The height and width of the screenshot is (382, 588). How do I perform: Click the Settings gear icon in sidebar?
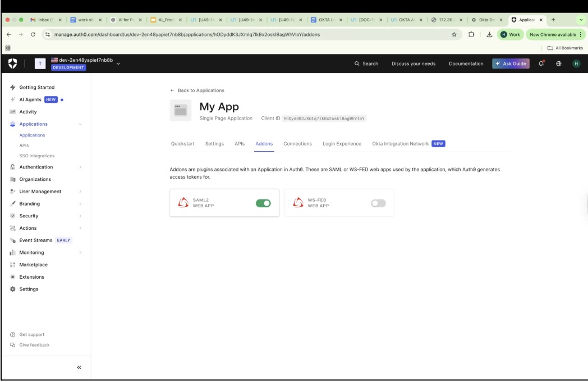[13, 289]
